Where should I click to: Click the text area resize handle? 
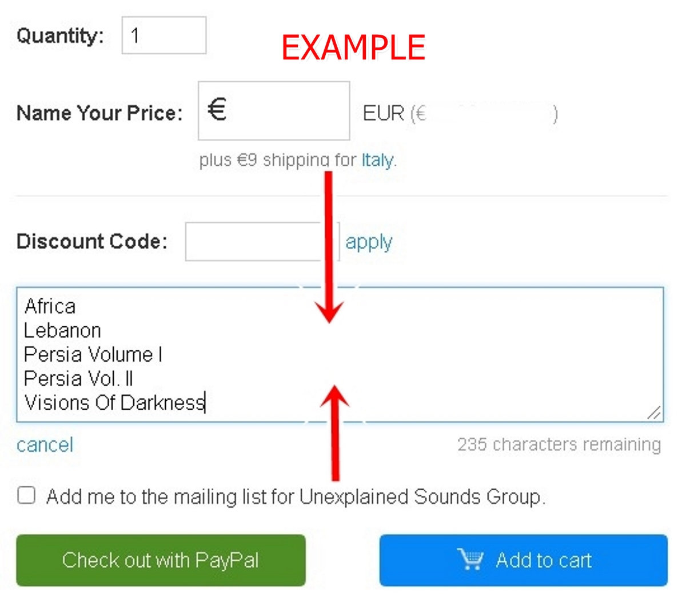point(654,413)
